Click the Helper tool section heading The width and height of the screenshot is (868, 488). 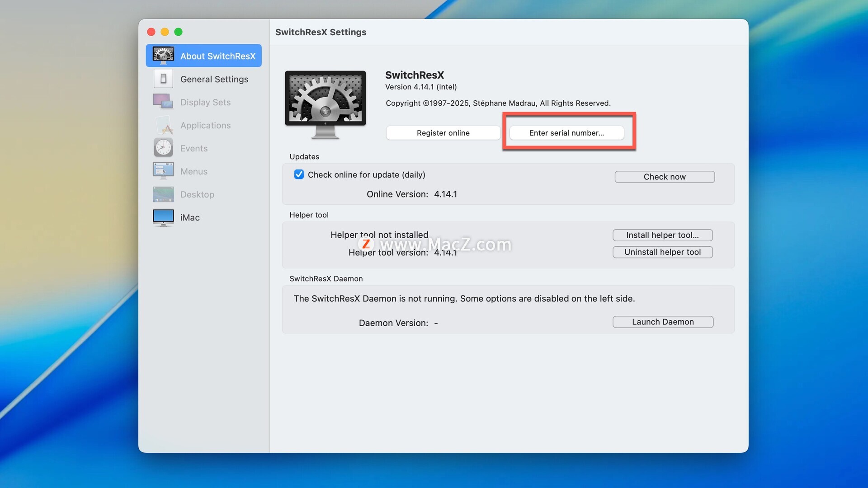click(x=309, y=215)
